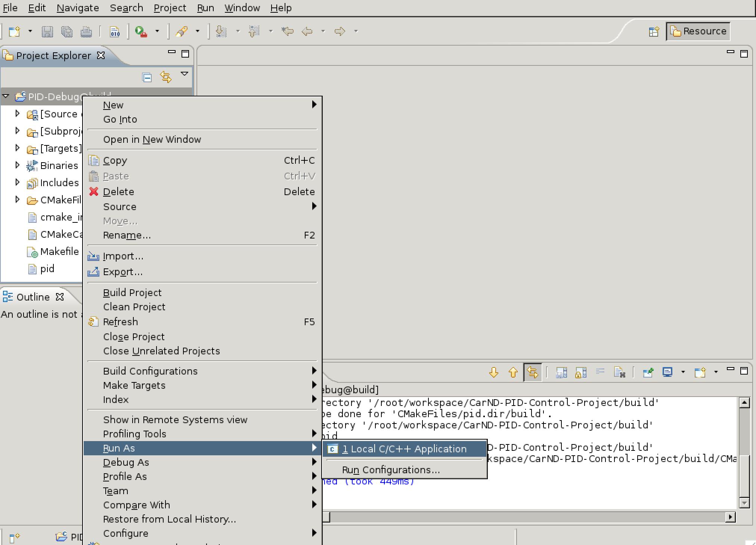Collapse the PID-Debug@build project node
The image size is (756, 545).
tap(6, 96)
